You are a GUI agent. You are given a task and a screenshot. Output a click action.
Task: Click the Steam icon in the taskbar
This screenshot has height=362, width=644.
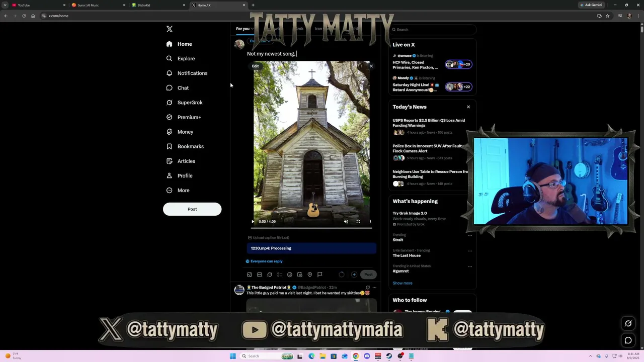(389, 356)
